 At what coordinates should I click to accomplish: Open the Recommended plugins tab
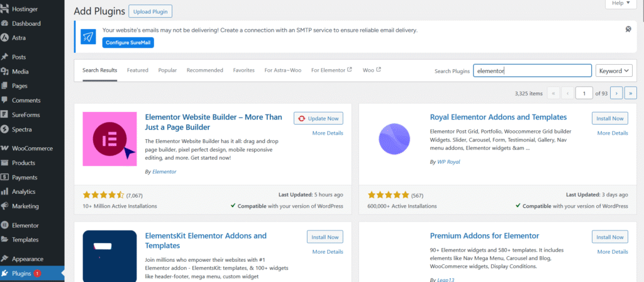204,70
